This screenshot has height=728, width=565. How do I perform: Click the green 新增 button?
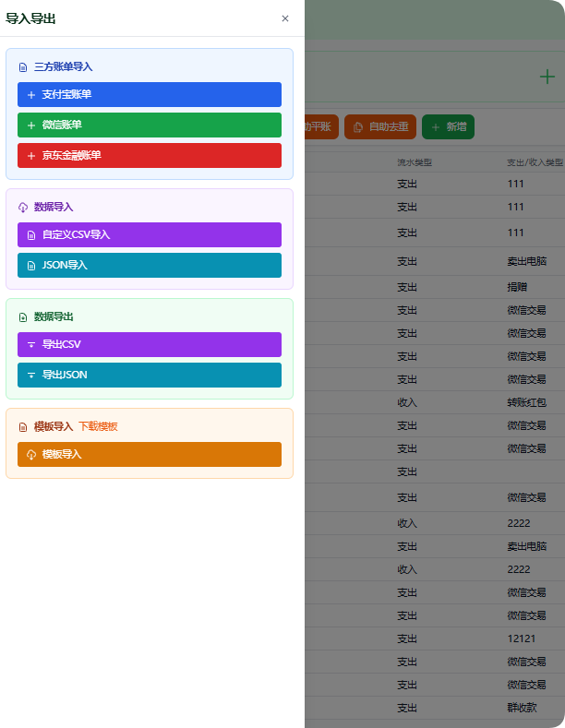(448, 127)
